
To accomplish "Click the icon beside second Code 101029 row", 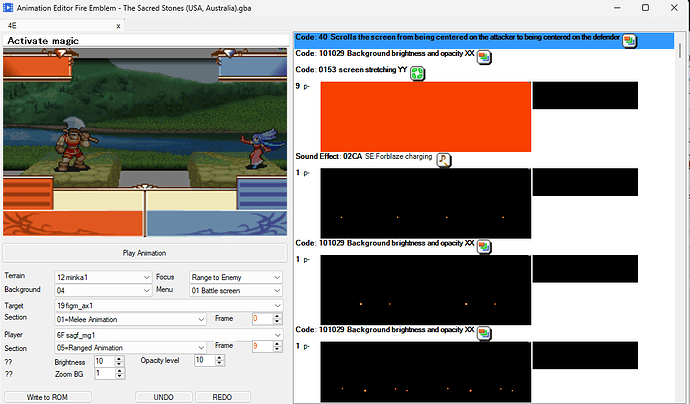I will (x=484, y=247).
